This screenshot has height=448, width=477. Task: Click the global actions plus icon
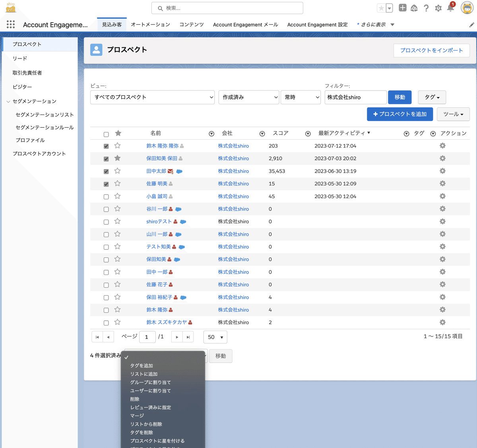click(403, 8)
